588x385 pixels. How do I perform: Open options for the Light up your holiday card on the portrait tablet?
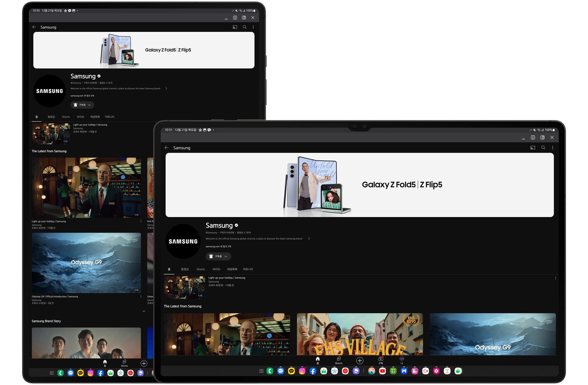click(x=141, y=221)
